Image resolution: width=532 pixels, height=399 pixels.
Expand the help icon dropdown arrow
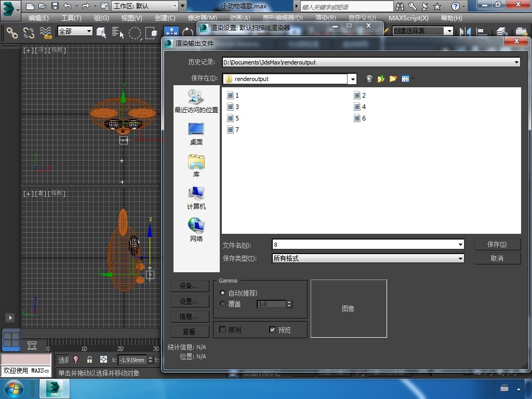[463, 6]
